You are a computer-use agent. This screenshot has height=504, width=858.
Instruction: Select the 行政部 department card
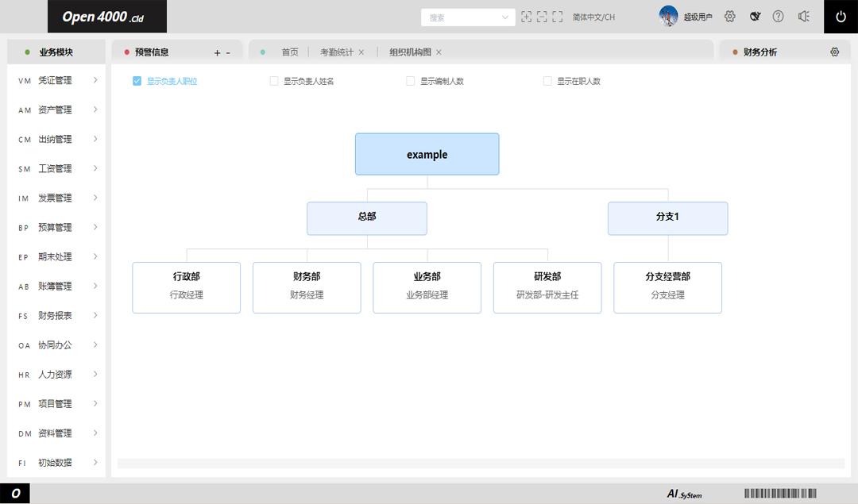tap(186, 287)
